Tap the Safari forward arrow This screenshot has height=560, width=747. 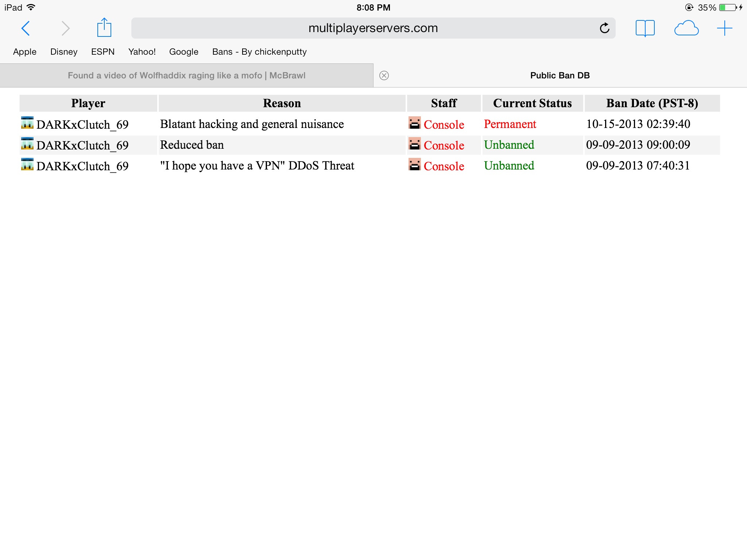(65, 28)
